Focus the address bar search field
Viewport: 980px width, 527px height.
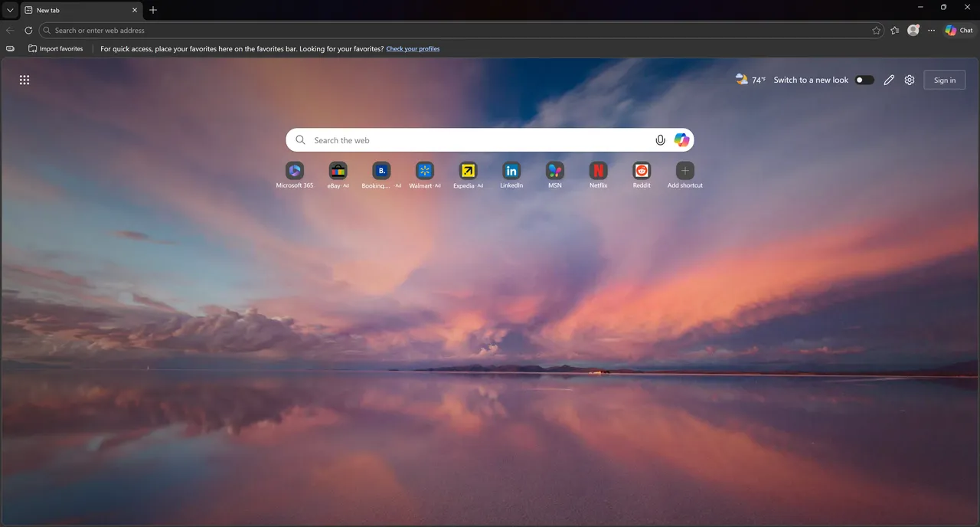[462, 31]
